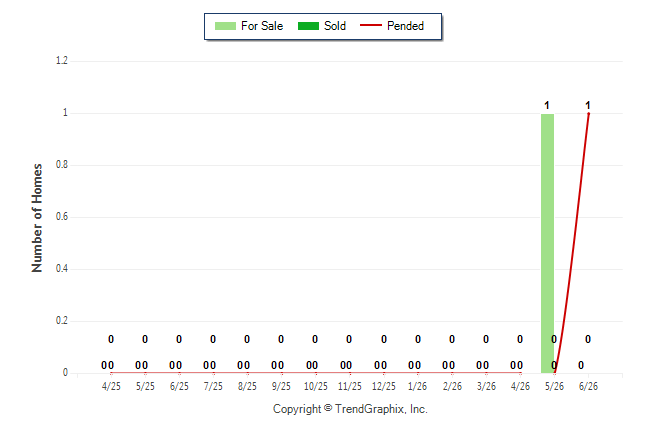Click the Number of Homes axis title
The height and width of the screenshot is (434, 646).
[x=37, y=218]
